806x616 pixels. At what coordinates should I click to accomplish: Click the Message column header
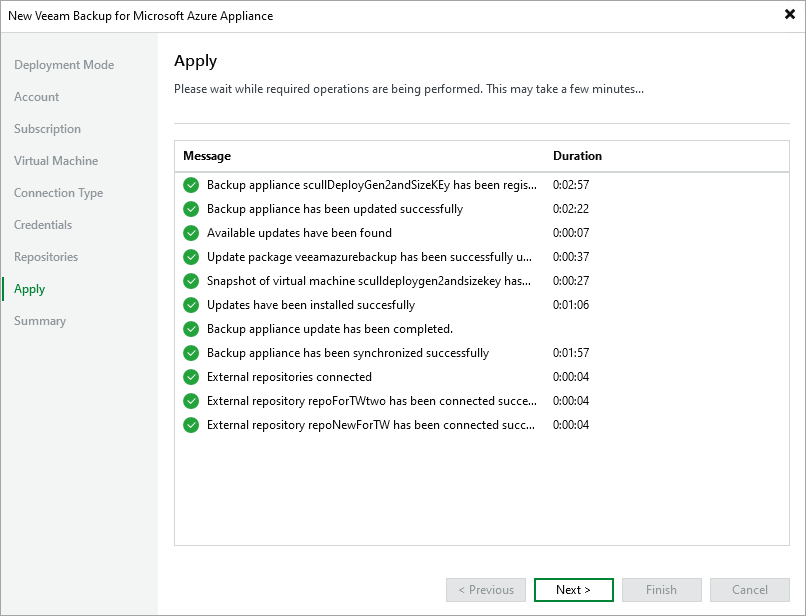tap(207, 156)
